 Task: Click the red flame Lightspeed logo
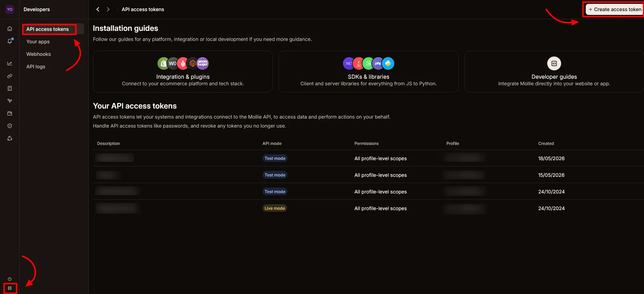(183, 63)
